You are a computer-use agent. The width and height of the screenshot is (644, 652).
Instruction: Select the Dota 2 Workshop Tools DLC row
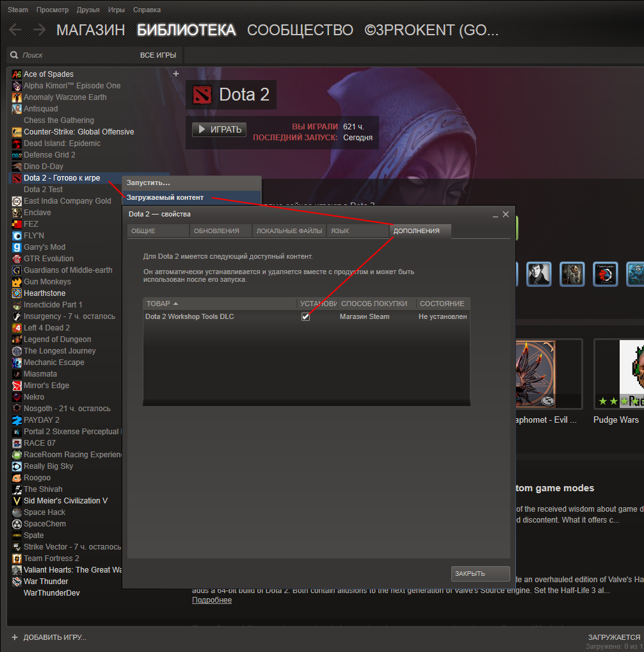tap(307, 317)
